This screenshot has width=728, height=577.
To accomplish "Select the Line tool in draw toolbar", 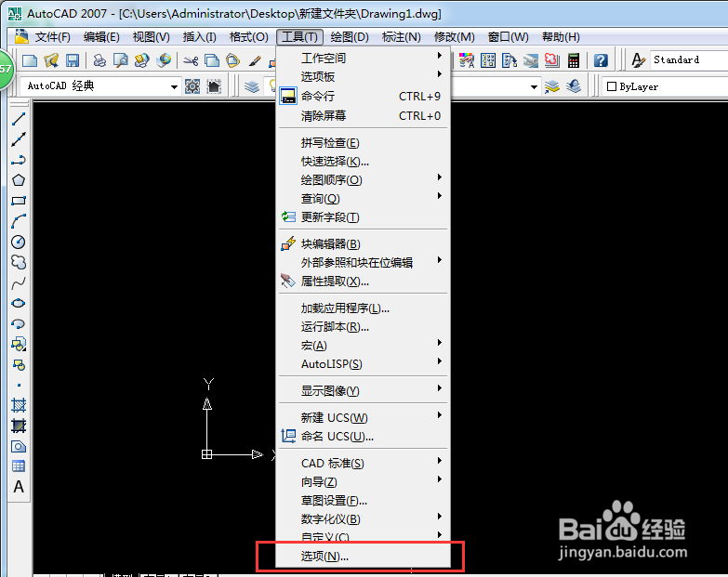I will [19, 119].
